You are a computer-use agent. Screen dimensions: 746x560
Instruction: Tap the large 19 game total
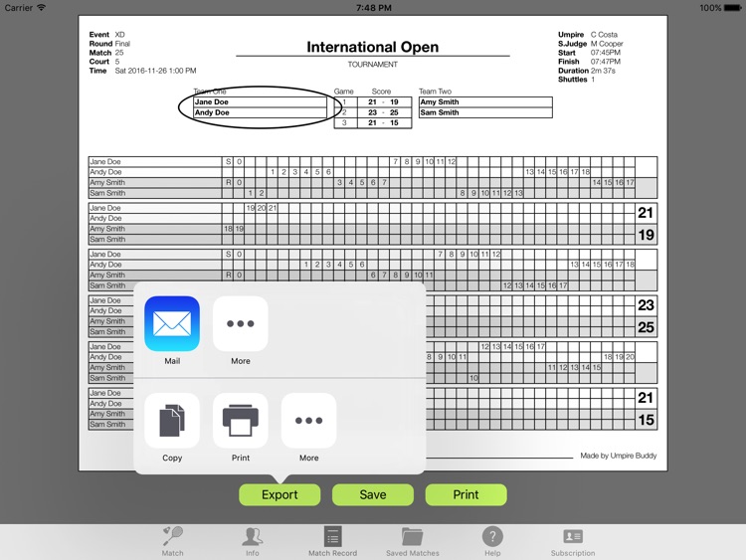click(646, 235)
